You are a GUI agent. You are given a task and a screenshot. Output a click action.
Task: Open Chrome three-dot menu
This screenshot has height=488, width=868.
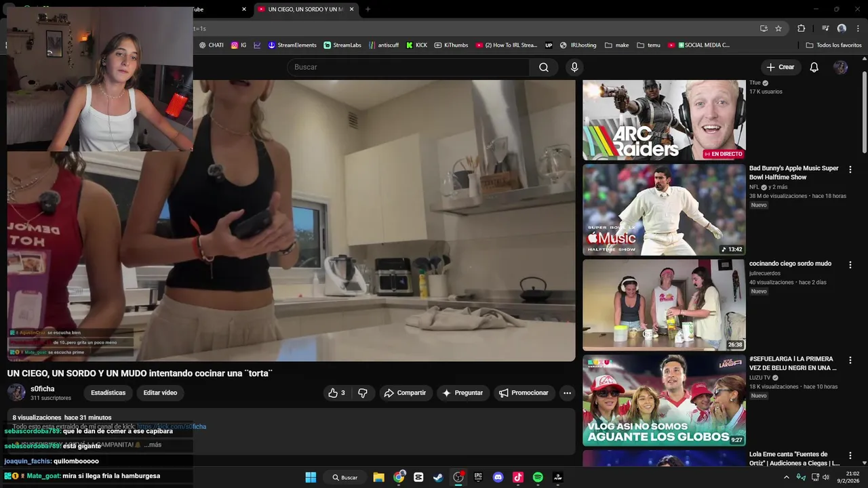(x=857, y=28)
